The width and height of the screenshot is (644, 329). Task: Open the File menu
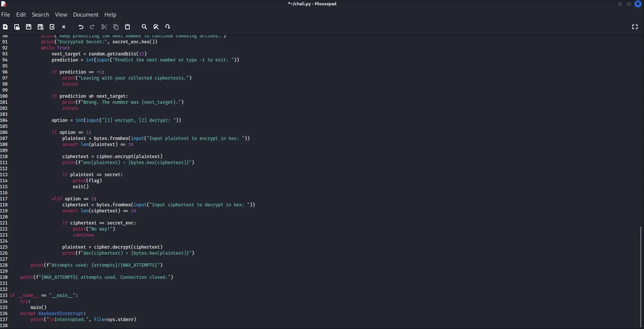(6, 15)
